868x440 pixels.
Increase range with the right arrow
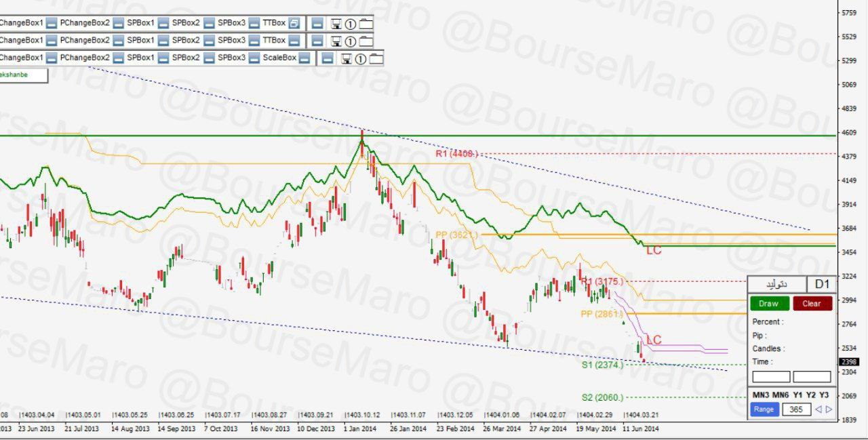(829, 409)
